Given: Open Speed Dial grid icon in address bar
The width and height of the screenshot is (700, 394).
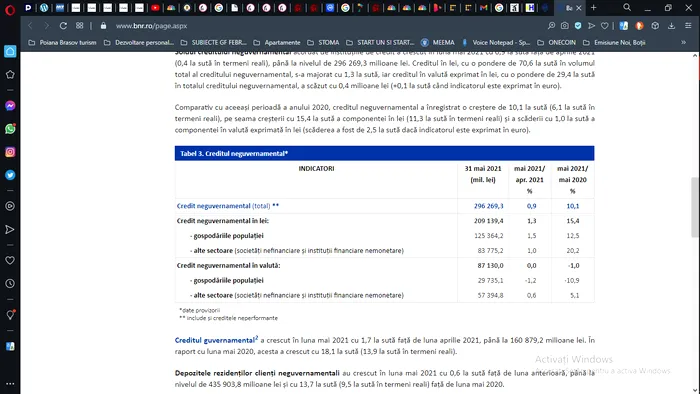Looking at the screenshot, I should [79, 25].
